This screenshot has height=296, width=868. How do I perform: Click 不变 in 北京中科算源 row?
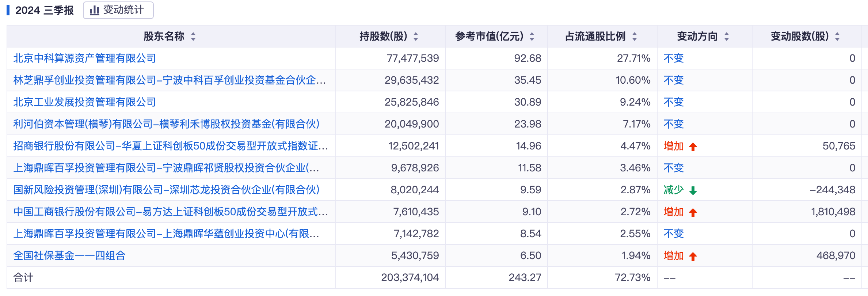(674, 58)
